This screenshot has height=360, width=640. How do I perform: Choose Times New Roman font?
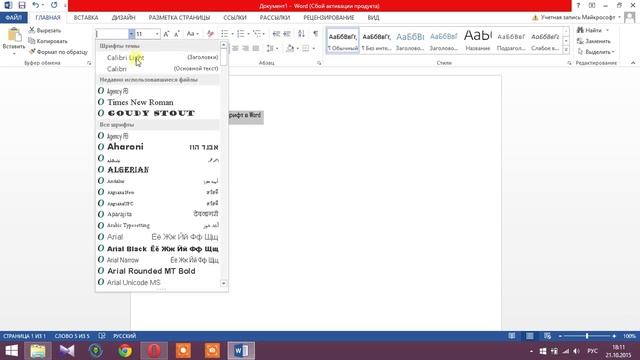(158, 102)
